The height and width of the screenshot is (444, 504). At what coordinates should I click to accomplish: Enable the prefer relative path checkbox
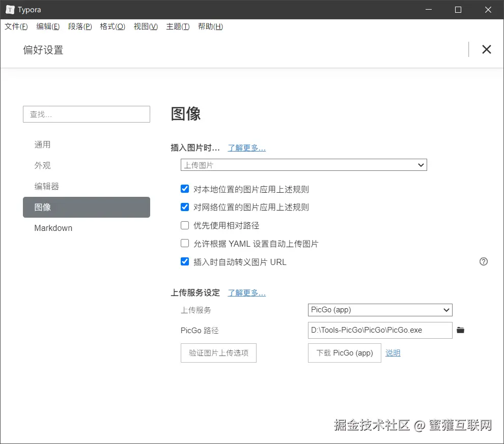[185, 225]
